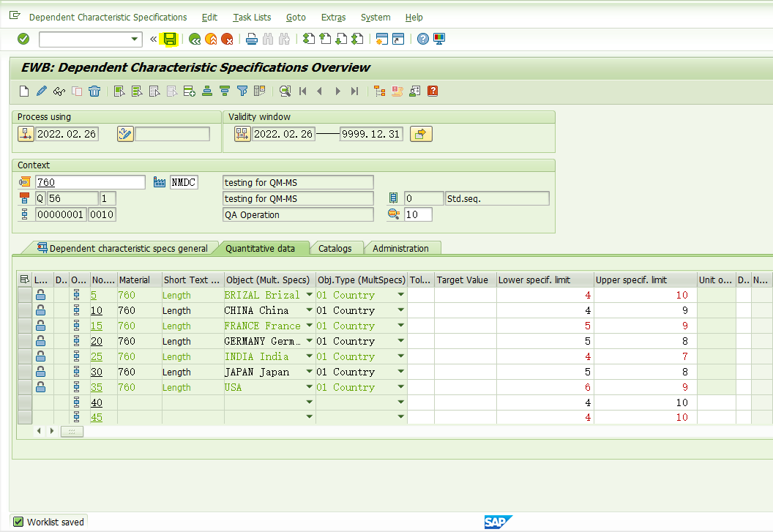Click the Filter funnel icon
This screenshot has height=532, width=773.
click(x=242, y=91)
